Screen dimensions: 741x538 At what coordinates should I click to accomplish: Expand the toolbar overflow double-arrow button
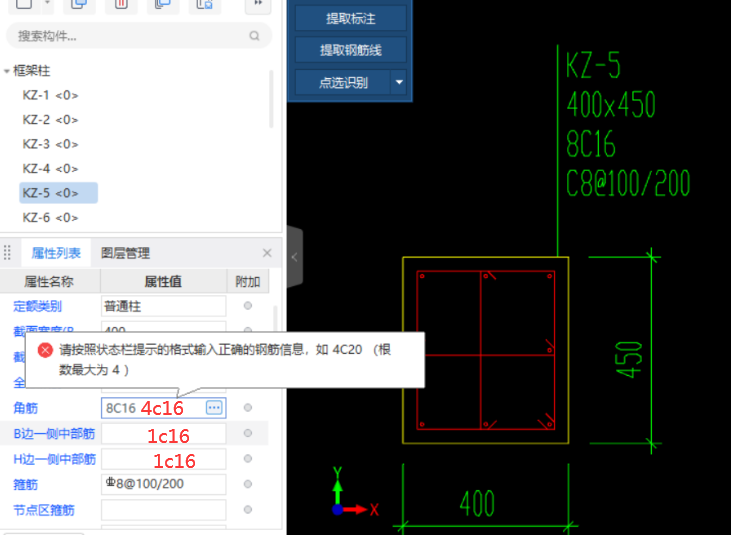pyautogui.click(x=258, y=5)
